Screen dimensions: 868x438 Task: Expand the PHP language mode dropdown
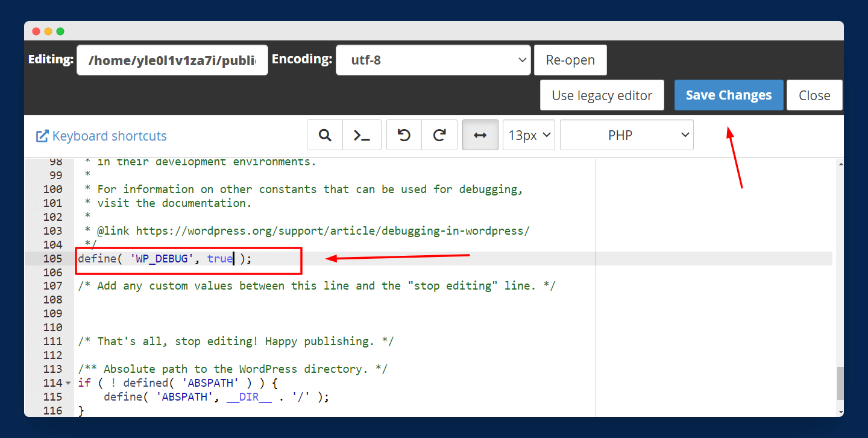coord(626,135)
